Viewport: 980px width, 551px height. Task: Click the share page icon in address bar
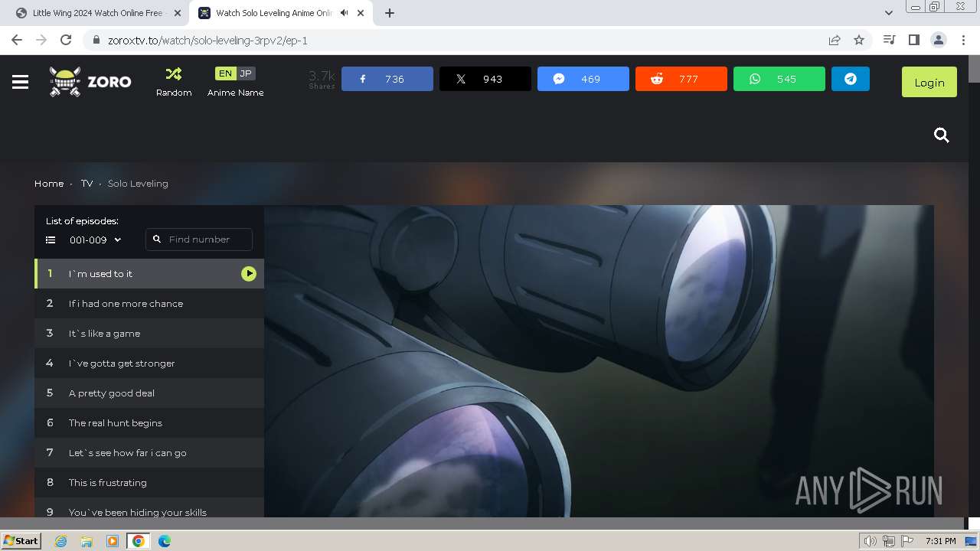pos(835,41)
